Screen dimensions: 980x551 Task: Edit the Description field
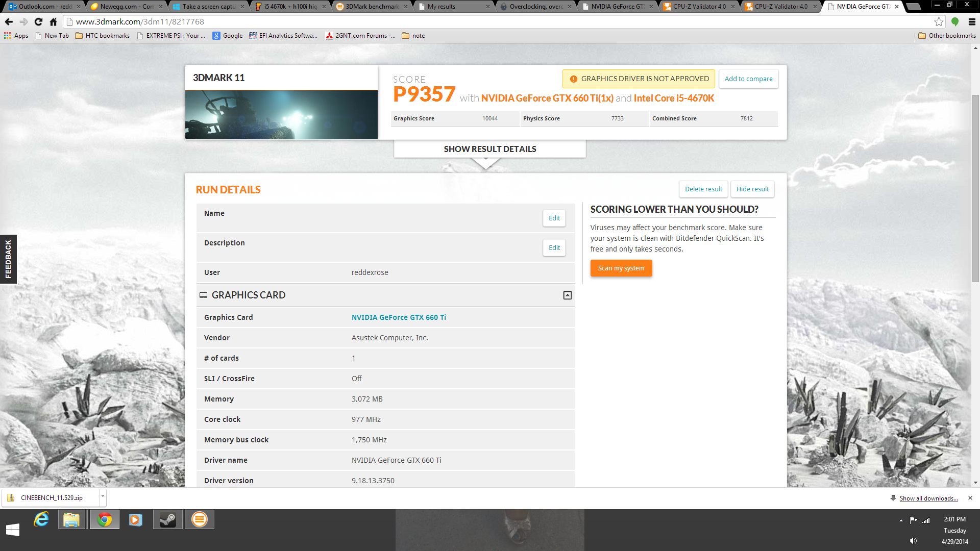click(x=554, y=248)
